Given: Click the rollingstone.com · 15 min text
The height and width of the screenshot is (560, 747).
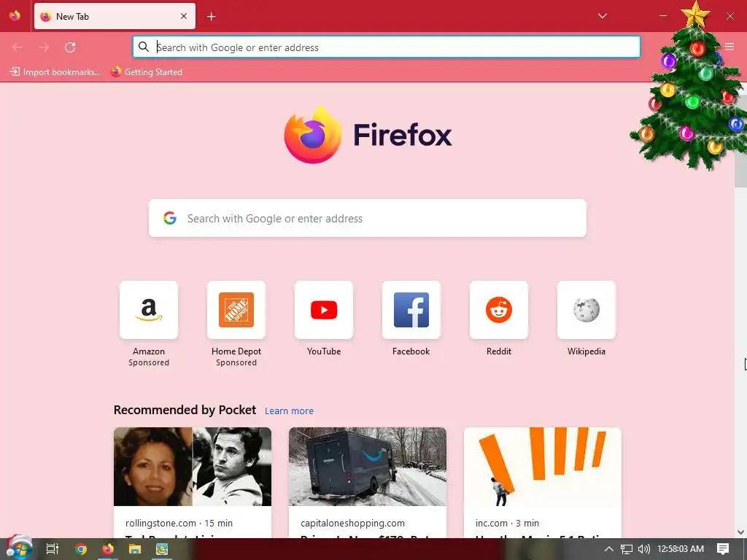Looking at the screenshot, I should click(179, 523).
